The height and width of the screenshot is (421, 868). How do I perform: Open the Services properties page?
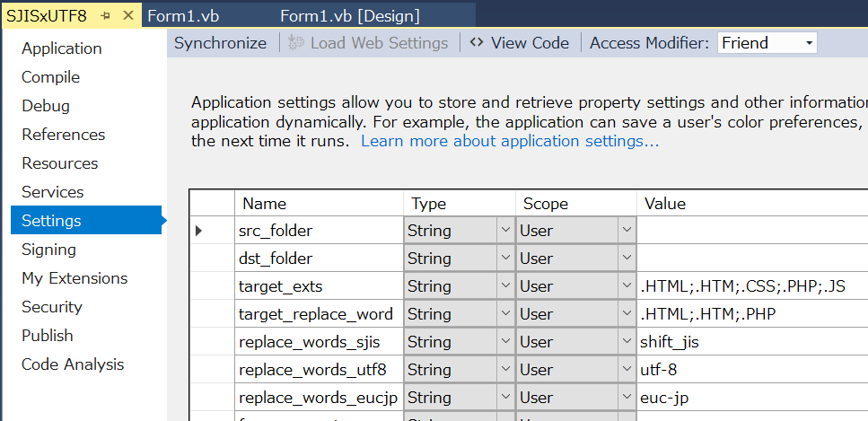(53, 192)
